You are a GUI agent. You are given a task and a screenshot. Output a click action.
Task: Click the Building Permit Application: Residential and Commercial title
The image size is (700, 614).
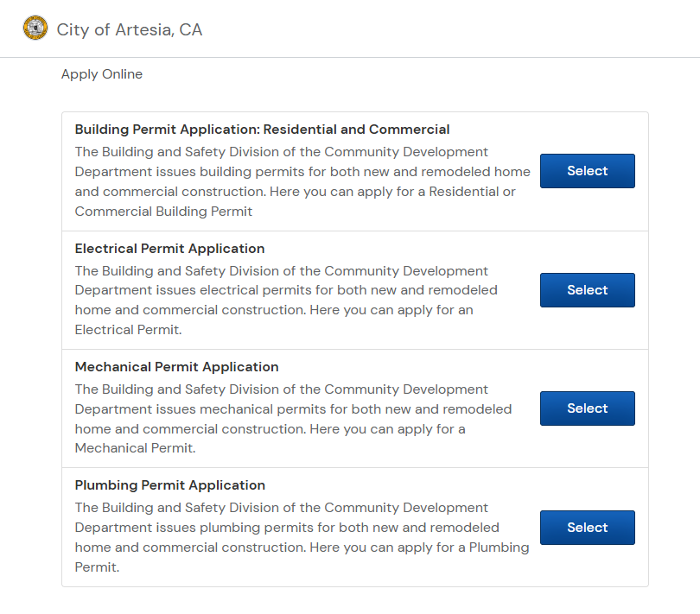262,130
